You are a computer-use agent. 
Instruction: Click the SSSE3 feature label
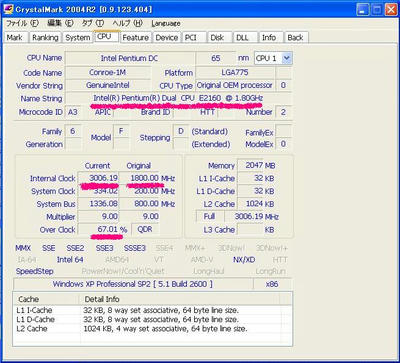coord(135,248)
